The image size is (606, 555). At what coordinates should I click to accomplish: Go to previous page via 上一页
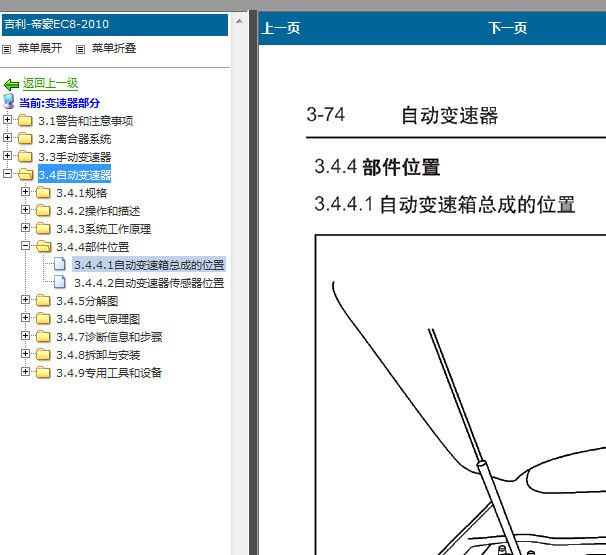281,28
